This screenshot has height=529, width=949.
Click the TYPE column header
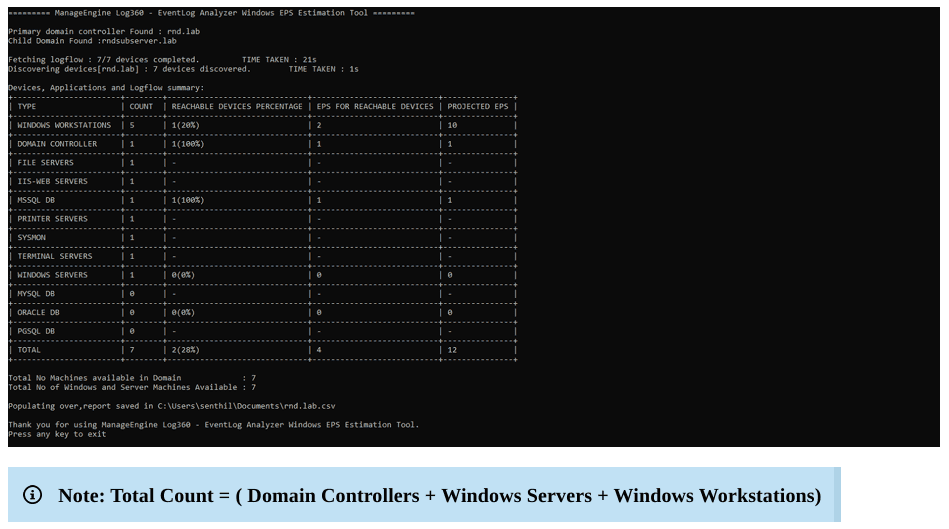[27, 107]
